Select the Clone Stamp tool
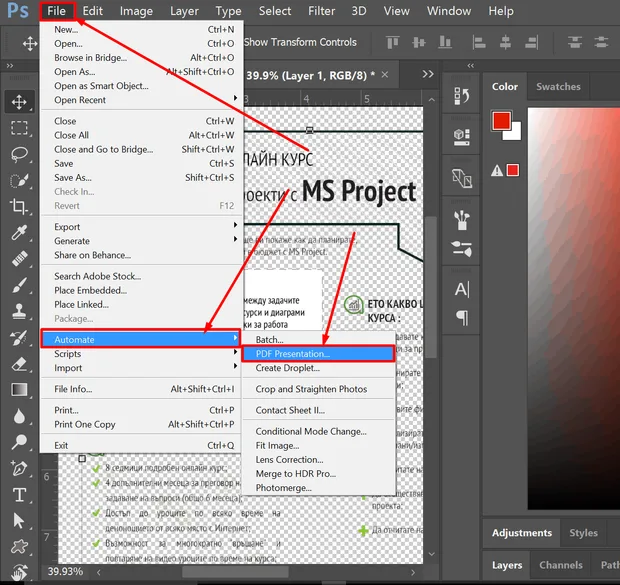This screenshot has height=585, width=620. [x=19, y=311]
